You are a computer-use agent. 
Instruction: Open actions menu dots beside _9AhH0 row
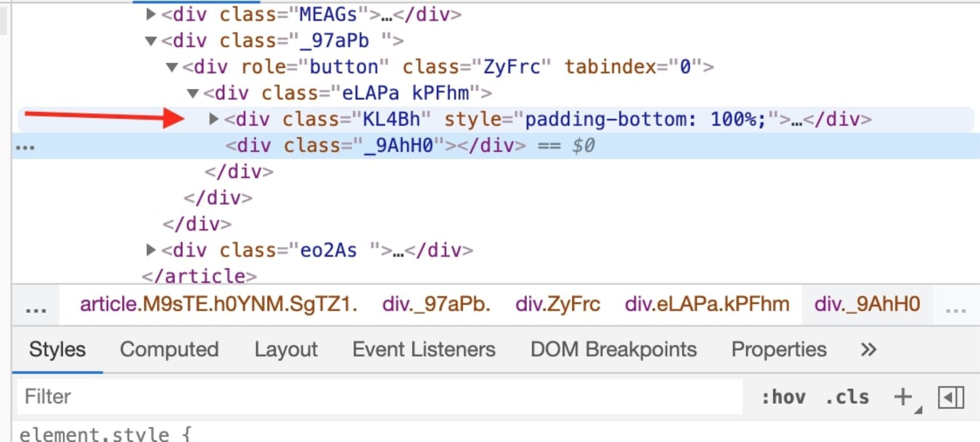point(25,147)
